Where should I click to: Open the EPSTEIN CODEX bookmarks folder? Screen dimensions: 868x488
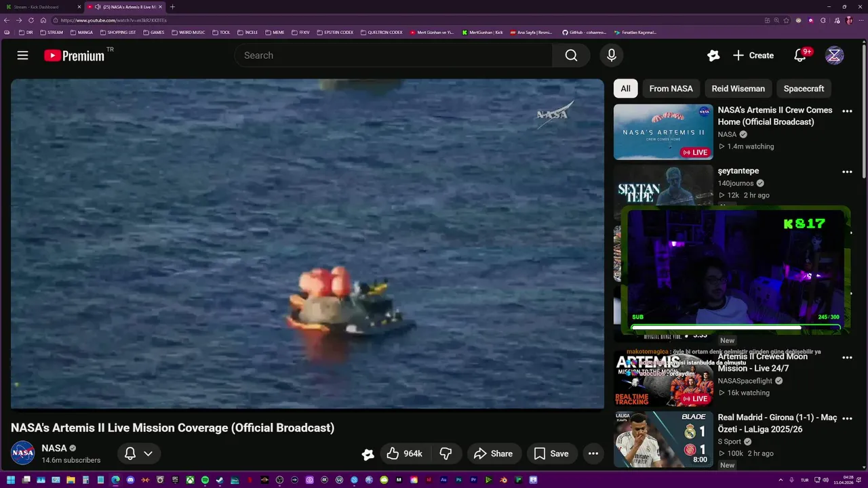pos(335,32)
